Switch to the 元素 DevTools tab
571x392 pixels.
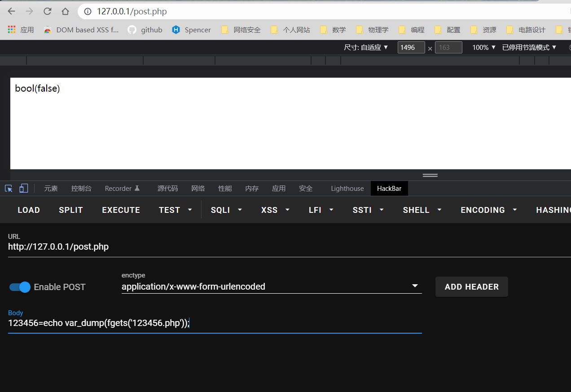[51, 189]
